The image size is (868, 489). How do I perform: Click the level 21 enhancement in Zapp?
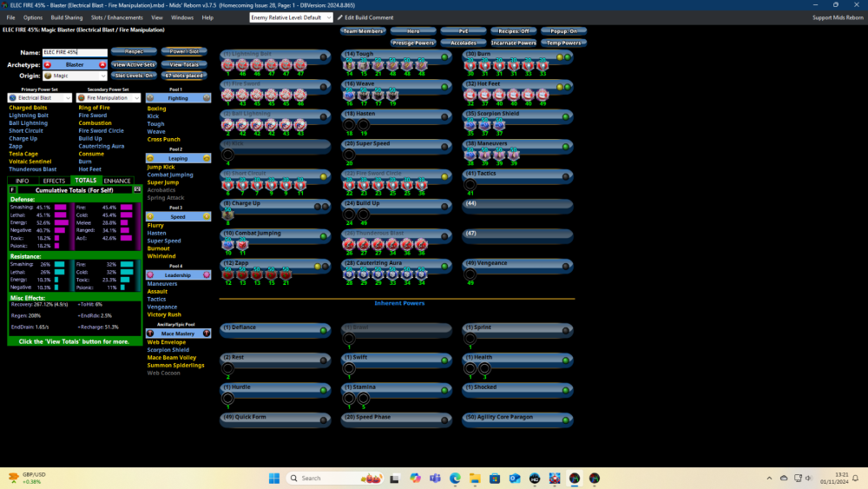coord(286,274)
